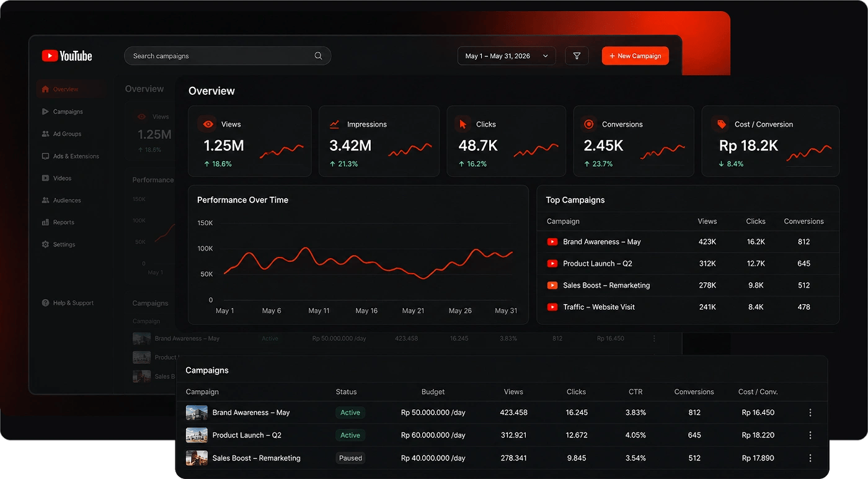Screen dimensions: 868x479
Task: Click the Search campaigns field
Action: pos(228,56)
